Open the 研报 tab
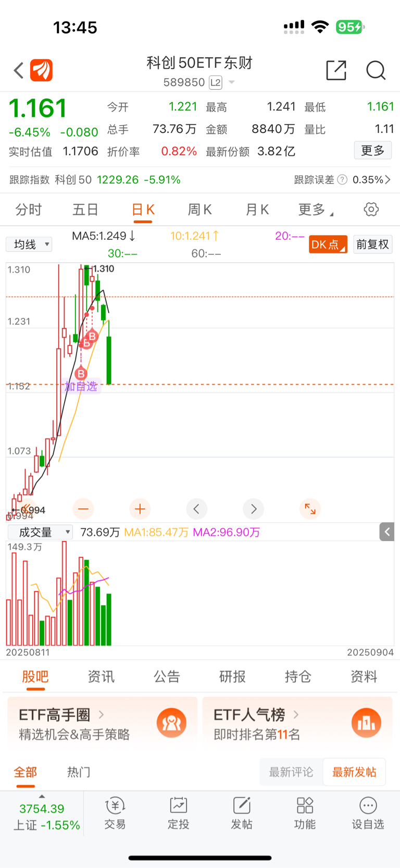The width and height of the screenshot is (400, 868). point(232,677)
